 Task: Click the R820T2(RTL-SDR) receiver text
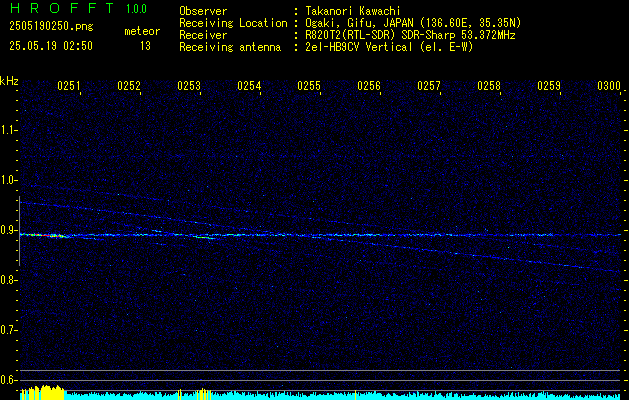(410, 35)
